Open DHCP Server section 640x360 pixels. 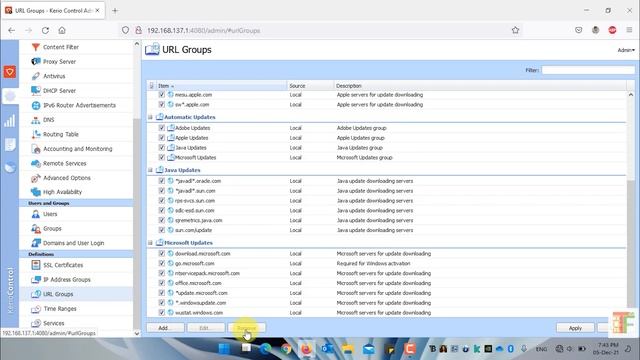59,91
